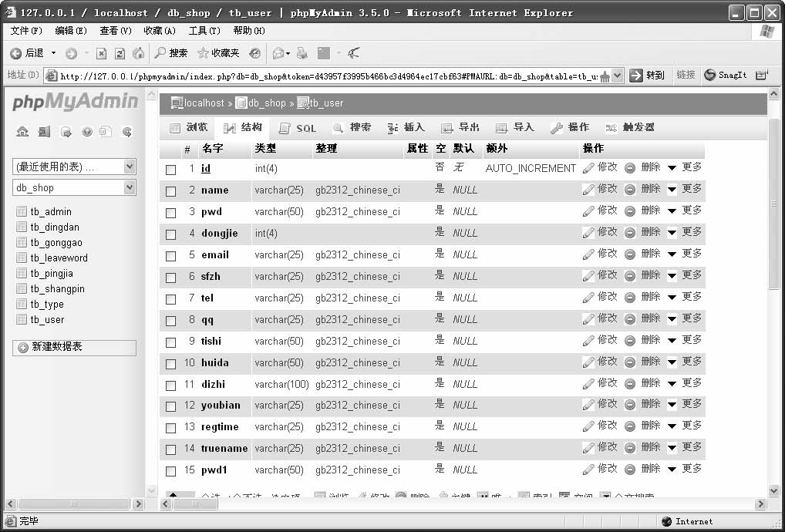Expand More options for qq row

click(x=685, y=318)
